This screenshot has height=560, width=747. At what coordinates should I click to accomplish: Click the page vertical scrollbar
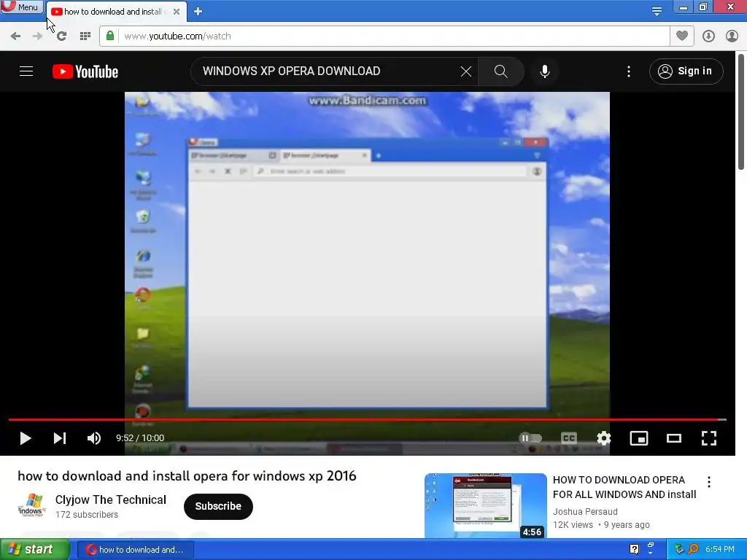click(x=741, y=112)
